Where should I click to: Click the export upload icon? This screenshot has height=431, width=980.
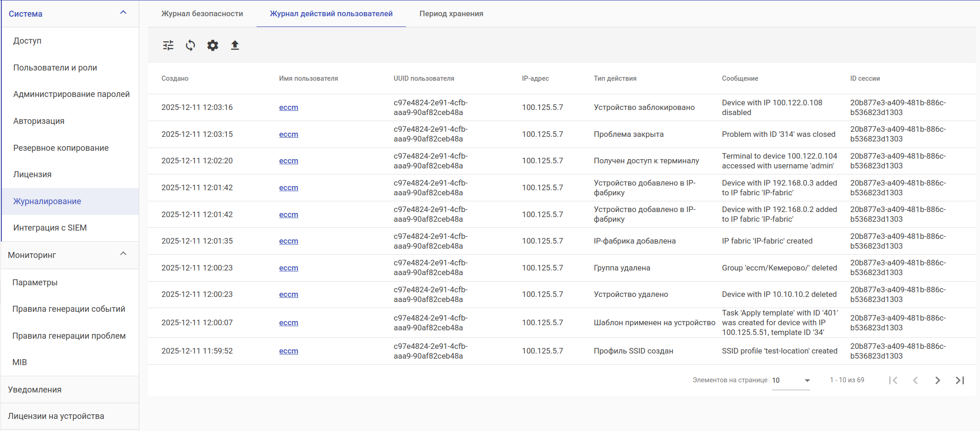[235, 45]
